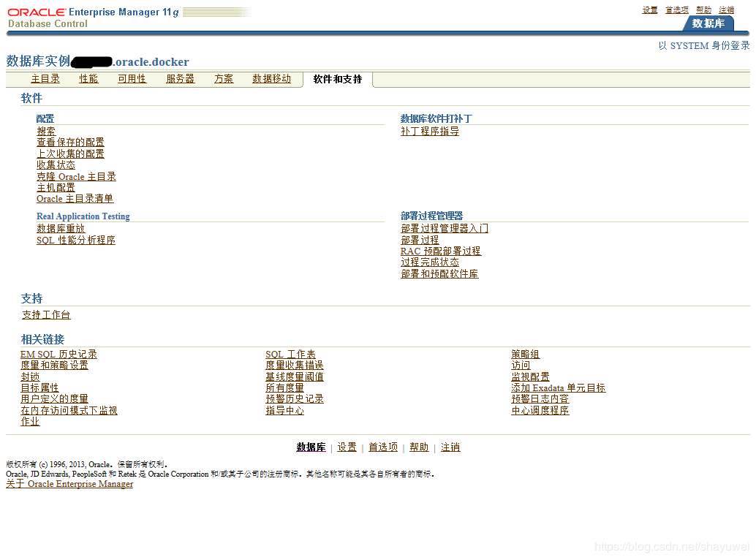Viewport: 756px width, 560px height.
Task: Click the footer 帮助 link
Action: click(x=419, y=447)
